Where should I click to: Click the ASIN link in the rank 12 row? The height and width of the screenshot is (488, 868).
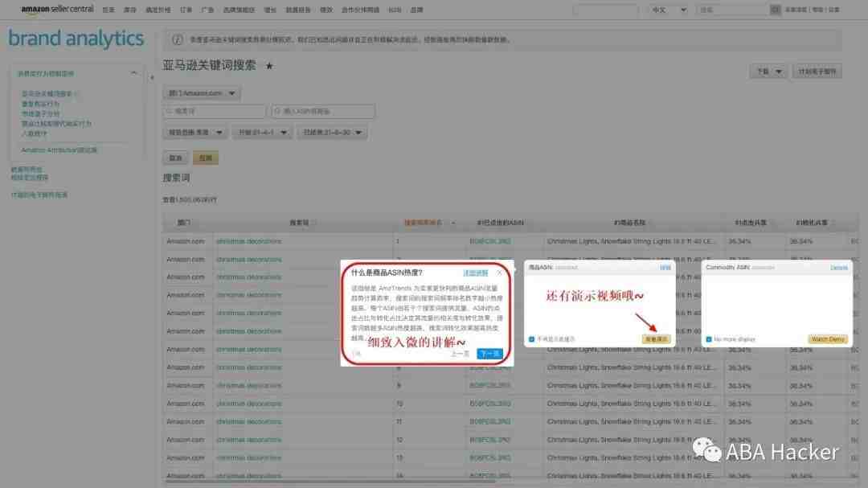click(x=490, y=440)
